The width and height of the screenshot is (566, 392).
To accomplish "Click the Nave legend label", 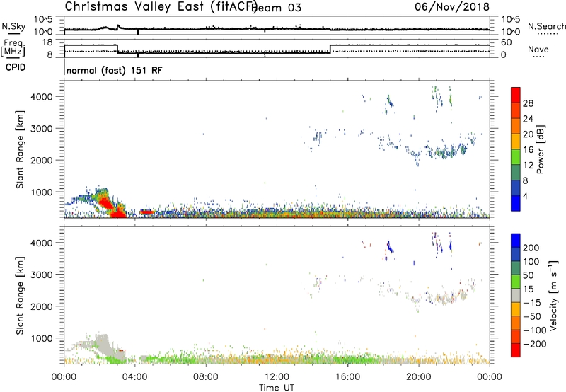I will pyautogui.click(x=538, y=50).
